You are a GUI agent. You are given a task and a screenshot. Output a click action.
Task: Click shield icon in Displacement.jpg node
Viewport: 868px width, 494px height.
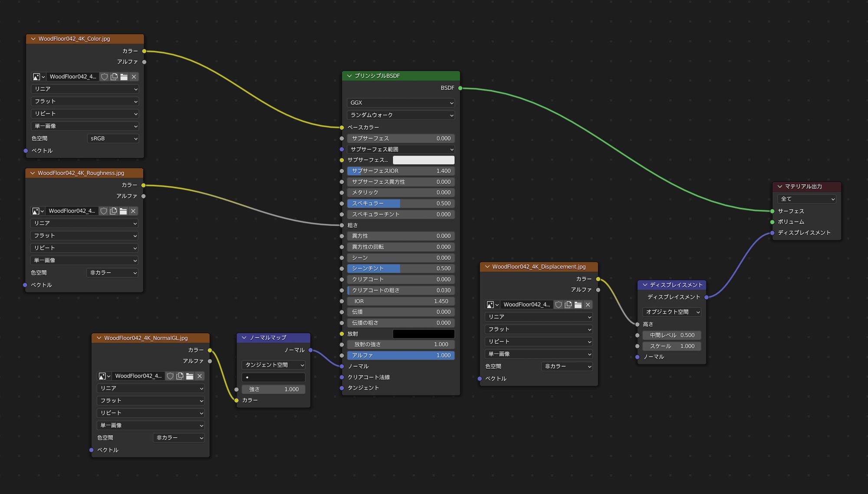click(x=559, y=305)
